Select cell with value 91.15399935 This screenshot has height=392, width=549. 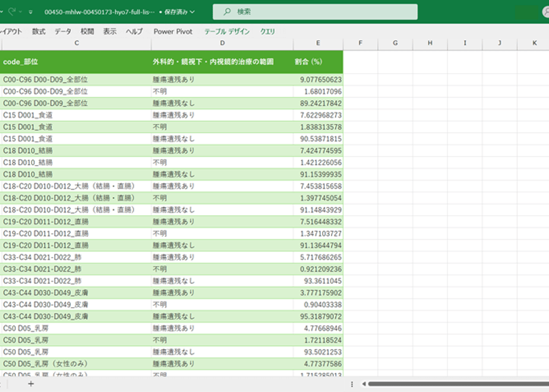point(318,174)
